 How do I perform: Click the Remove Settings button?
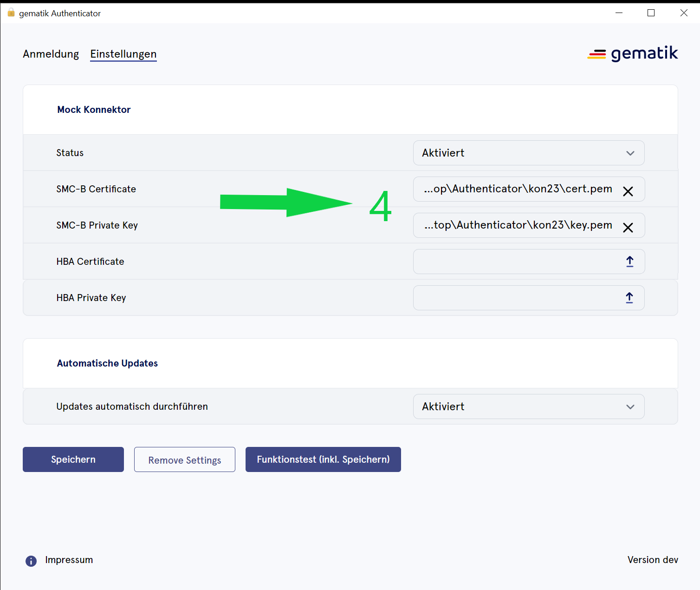[x=185, y=460]
